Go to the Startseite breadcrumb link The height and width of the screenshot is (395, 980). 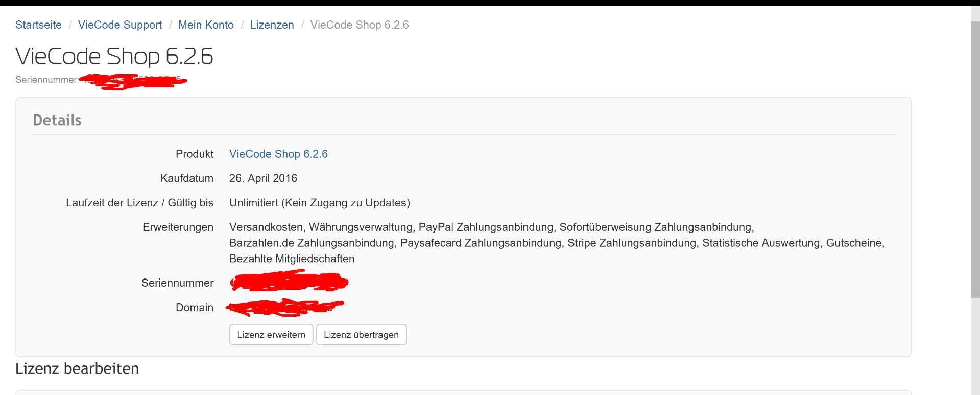38,25
